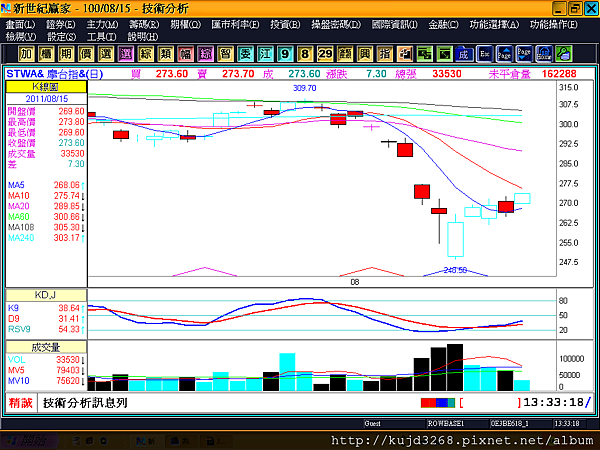The image size is (600, 450).
Task: Click the MA5 value 268.06
Action: pos(67,185)
